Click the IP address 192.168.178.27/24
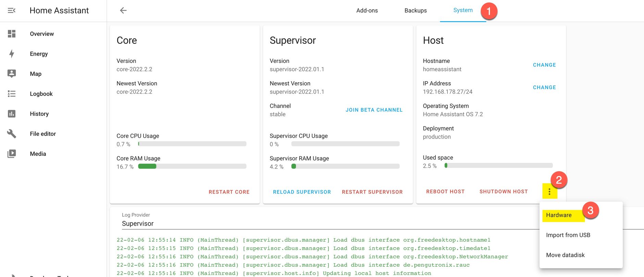644x277 pixels. (448, 92)
